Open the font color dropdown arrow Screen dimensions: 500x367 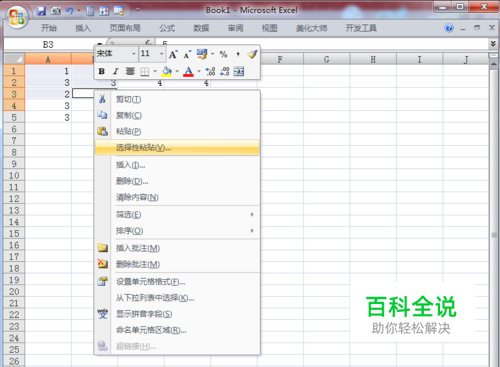199,71
